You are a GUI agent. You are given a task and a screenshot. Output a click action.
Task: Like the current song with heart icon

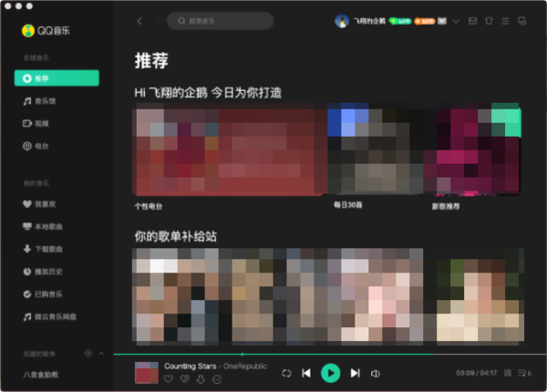coord(169,379)
